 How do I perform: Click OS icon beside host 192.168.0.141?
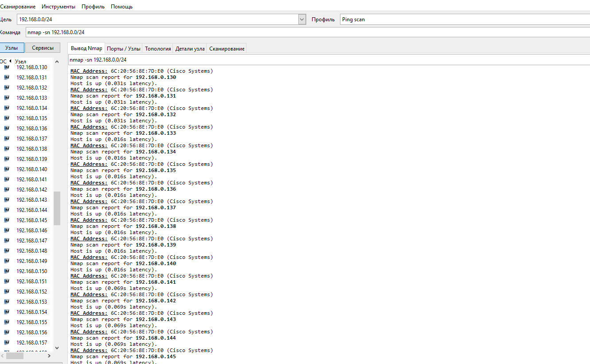click(7, 180)
